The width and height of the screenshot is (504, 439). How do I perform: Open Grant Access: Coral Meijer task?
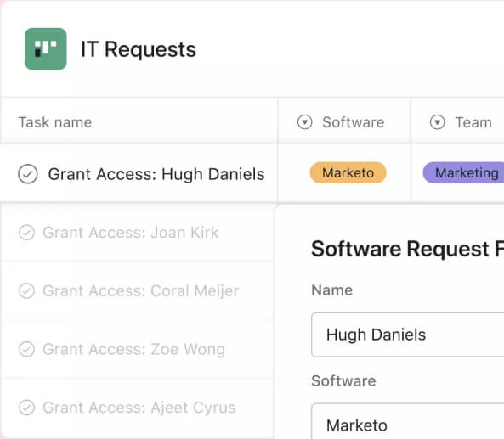click(x=141, y=291)
